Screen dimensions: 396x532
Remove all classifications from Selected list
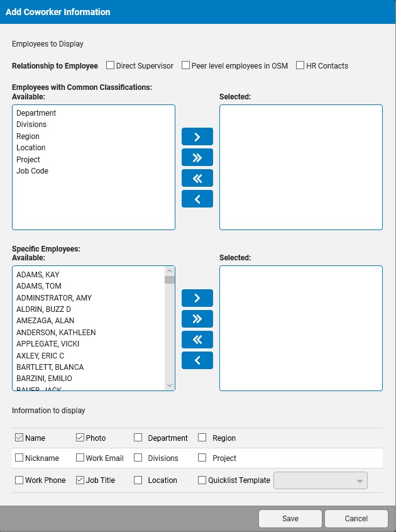(197, 178)
